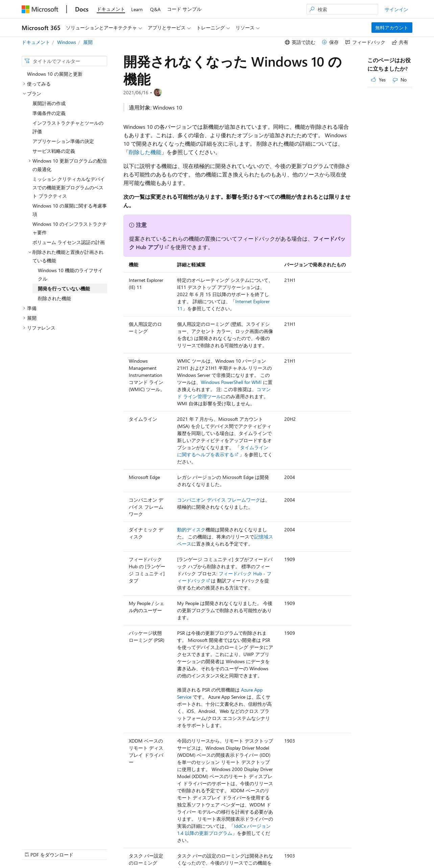Viewport: 434px width, 868px height.
Task: Click the filter icon in title filter box
Action: 27,61
